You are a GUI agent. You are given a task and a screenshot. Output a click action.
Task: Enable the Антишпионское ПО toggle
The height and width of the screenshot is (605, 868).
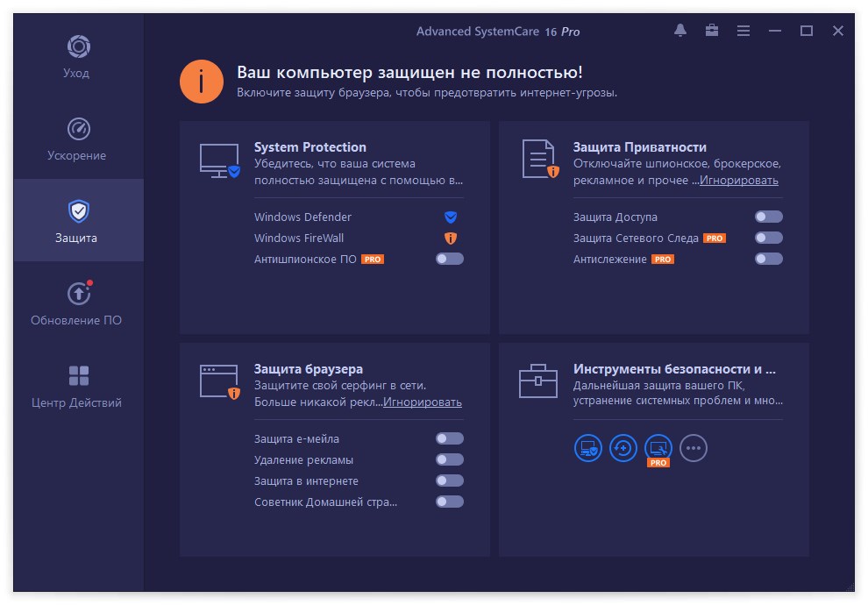[x=450, y=259]
